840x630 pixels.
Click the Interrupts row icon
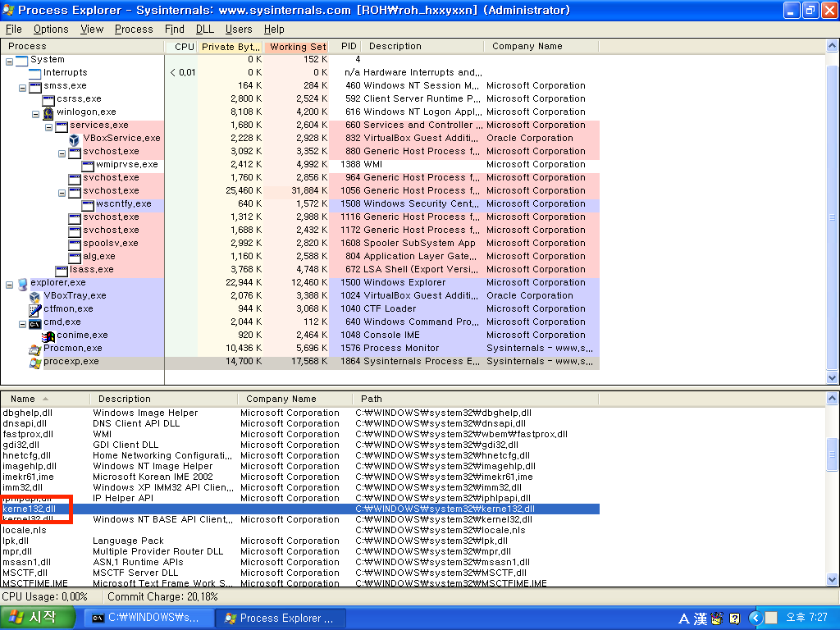tap(34, 73)
